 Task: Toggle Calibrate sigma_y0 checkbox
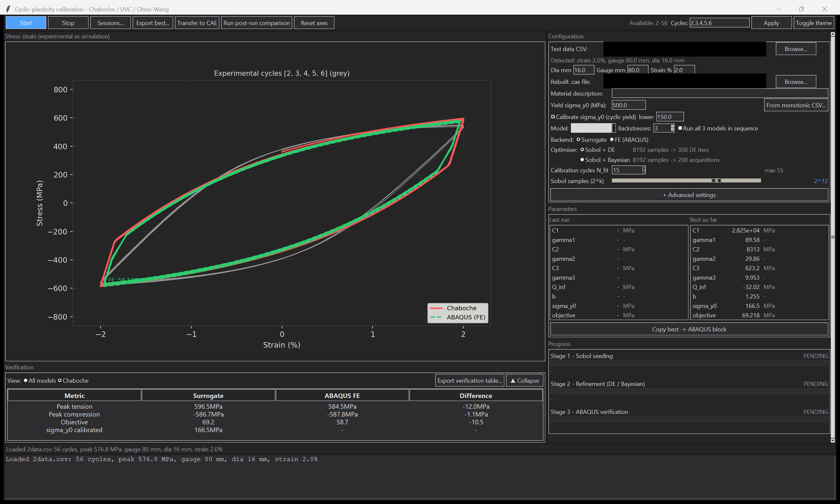click(x=553, y=116)
